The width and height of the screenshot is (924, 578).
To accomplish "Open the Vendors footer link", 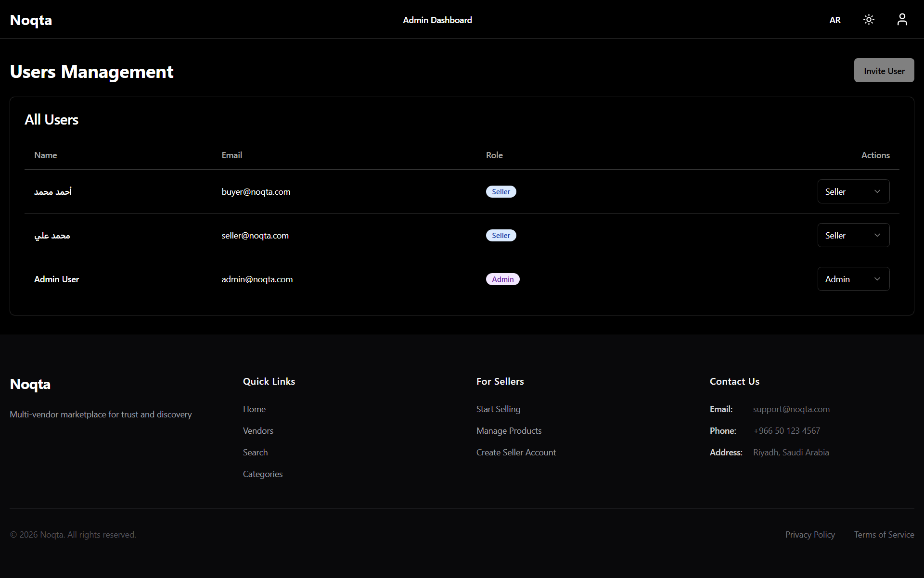I will pos(258,430).
